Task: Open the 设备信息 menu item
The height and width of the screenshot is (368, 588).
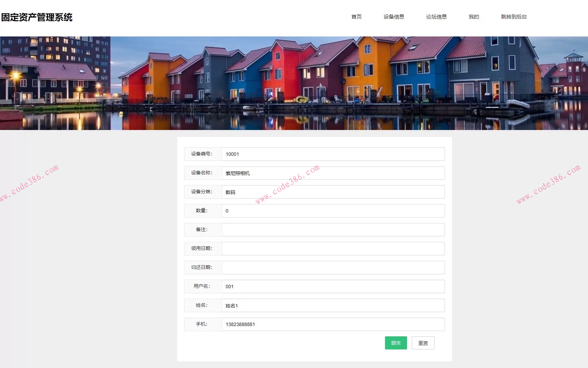Action: click(x=394, y=17)
